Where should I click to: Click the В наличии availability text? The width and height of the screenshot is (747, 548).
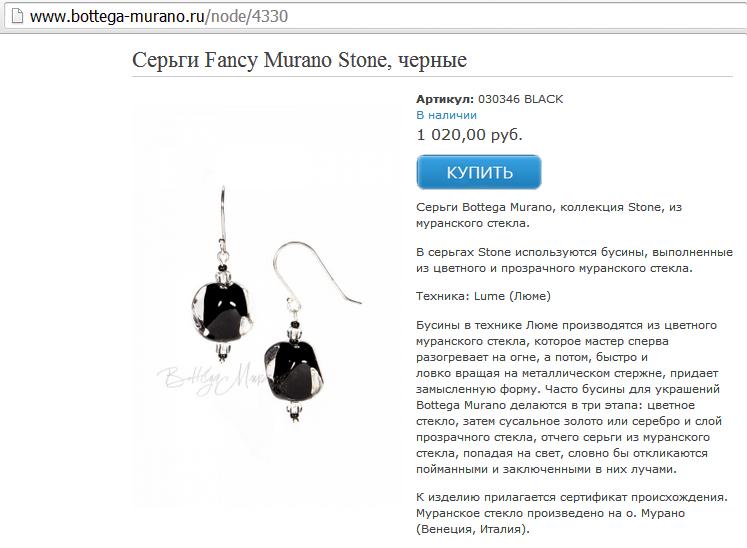(x=446, y=115)
